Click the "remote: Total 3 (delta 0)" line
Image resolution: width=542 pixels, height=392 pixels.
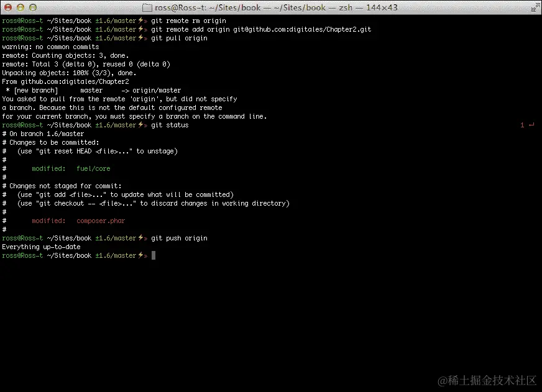pyautogui.click(x=86, y=64)
